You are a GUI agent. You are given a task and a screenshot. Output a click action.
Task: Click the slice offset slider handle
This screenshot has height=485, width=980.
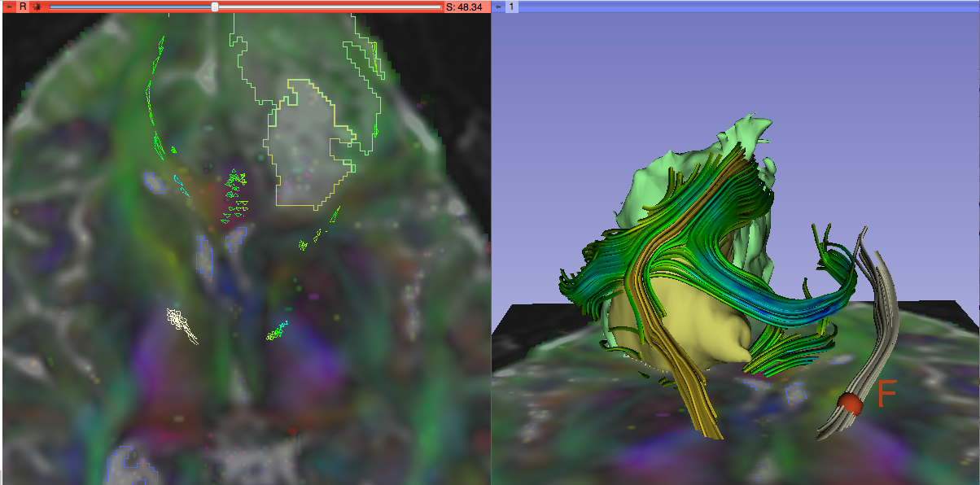coord(215,7)
